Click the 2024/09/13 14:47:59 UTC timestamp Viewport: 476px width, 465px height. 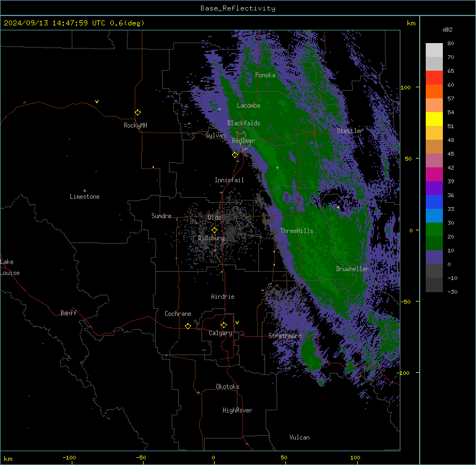[x=54, y=23]
